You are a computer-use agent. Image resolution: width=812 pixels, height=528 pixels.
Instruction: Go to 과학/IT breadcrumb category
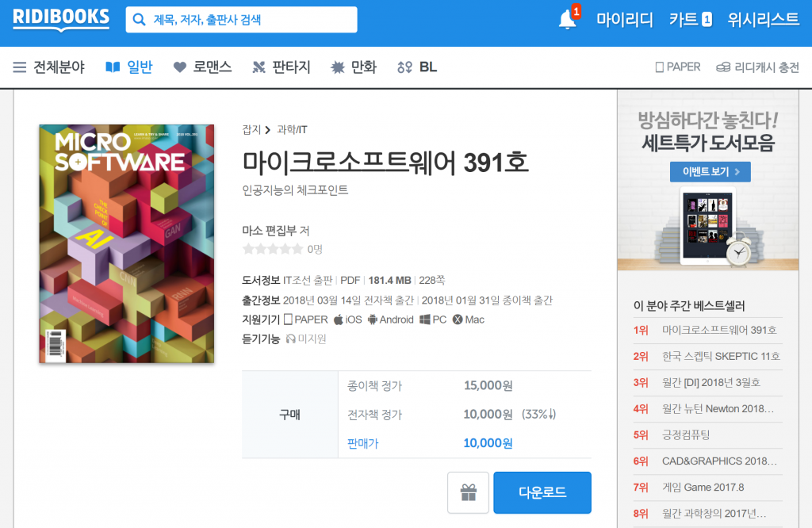(292, 129)
